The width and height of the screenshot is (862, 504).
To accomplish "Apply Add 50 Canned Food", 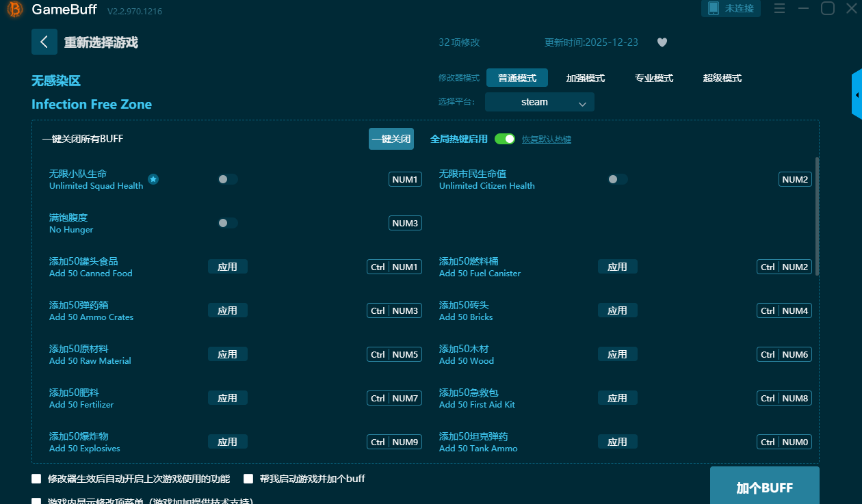I will pyautogui.click(x=227, y=267).
